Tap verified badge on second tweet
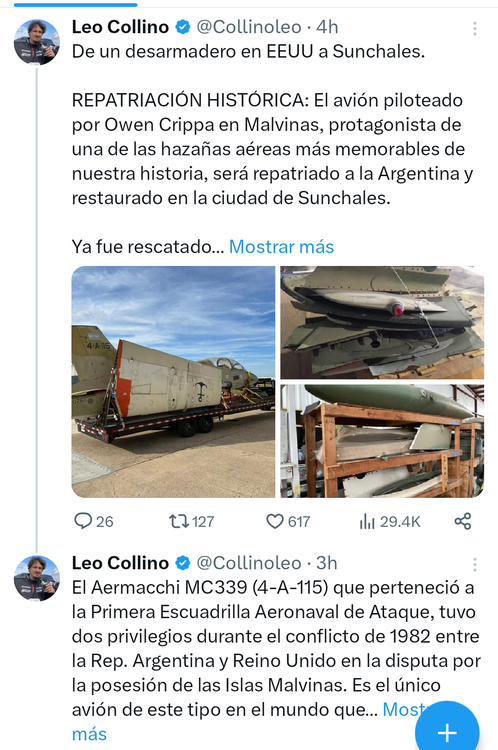The image size is (498, 750). pos(183,563)
